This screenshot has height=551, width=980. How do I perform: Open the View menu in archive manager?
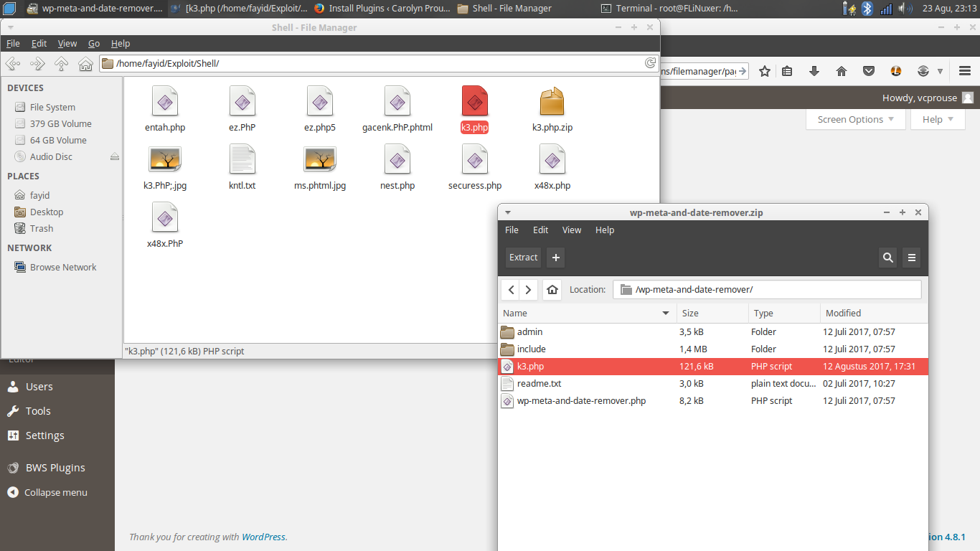tap(572, 230)
